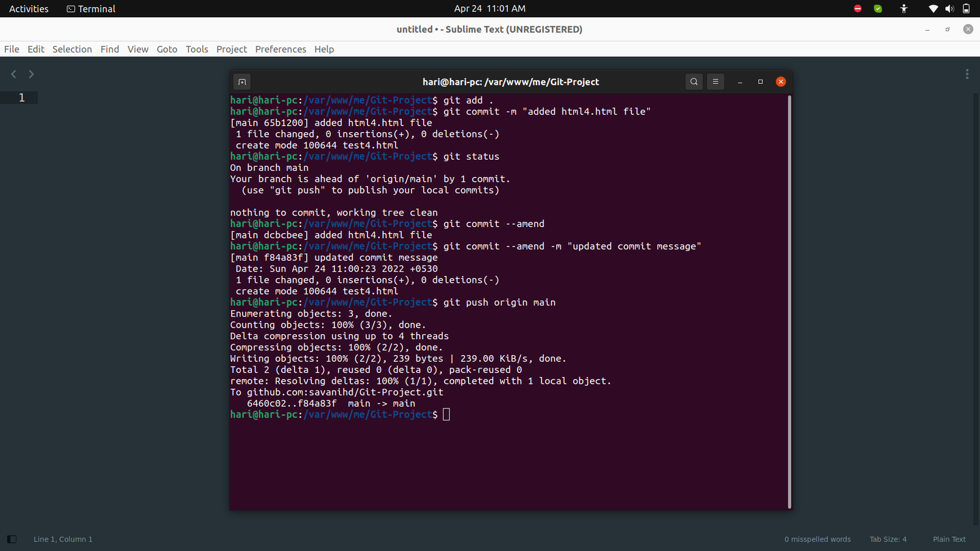Open the Wi-Fi network indicator

(x=933, y=9)
